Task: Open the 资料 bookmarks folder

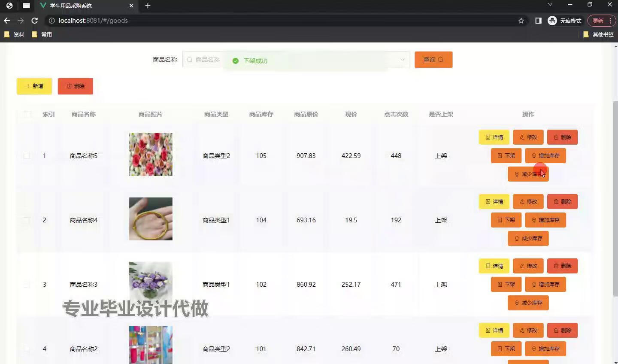Action: coord(14,34)
